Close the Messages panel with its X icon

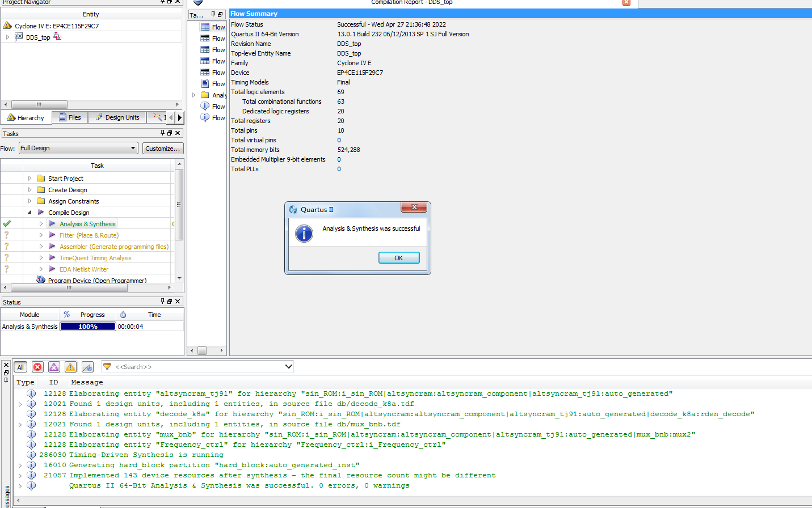(x=6, y=364)
